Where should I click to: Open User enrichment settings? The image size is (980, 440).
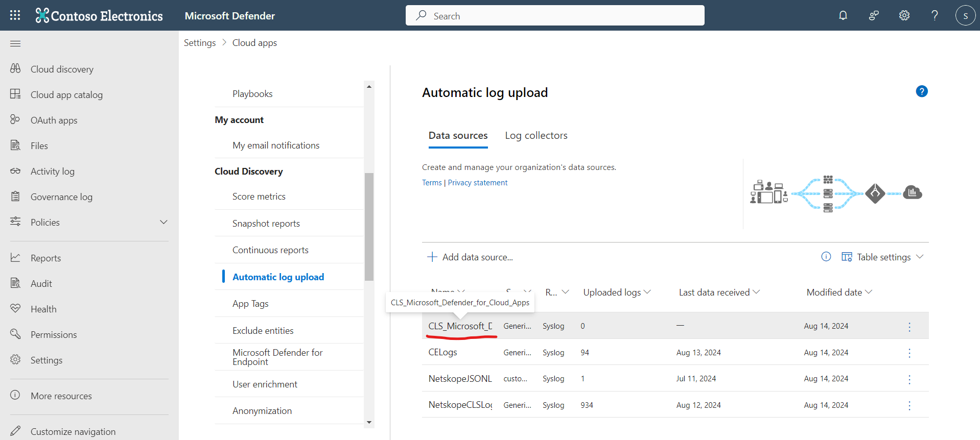coord(265,384)
